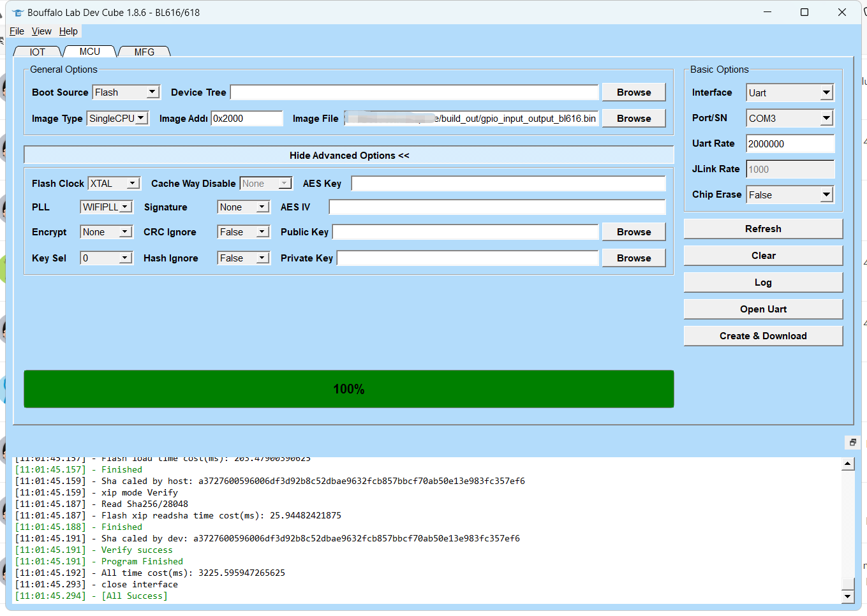Open the Hash Ignore dropdown
This screenshot has height=616, width=867.
[244, 258]
